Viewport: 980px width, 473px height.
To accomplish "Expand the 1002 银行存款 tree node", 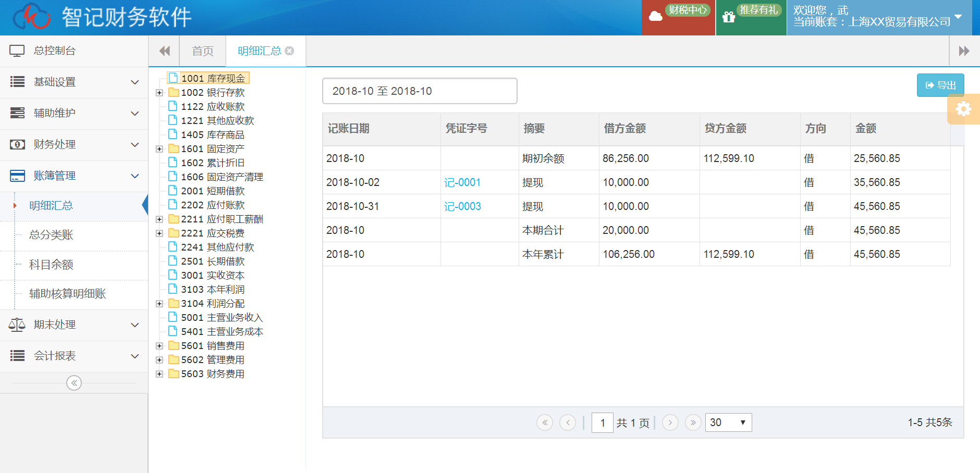I will click(160, 93).
